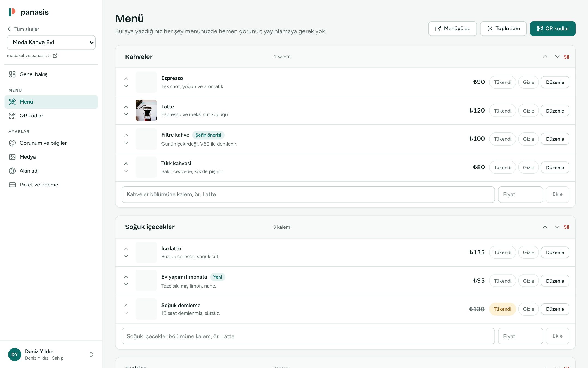588x368 pixels.
Task: Focus the Kahveler new item name field
Action: point(308,195)
